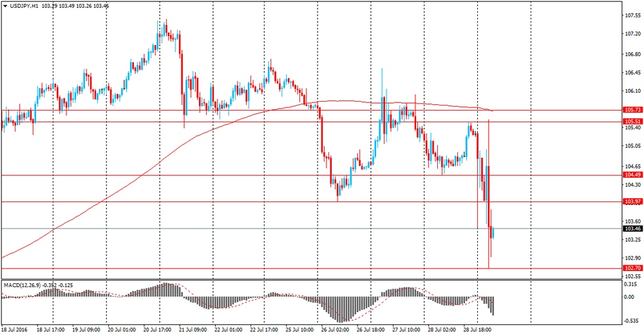The width and height of the screenshot is (644, 336).
Task: Select the 102.70 red price label
Action: tap(632, 268)
